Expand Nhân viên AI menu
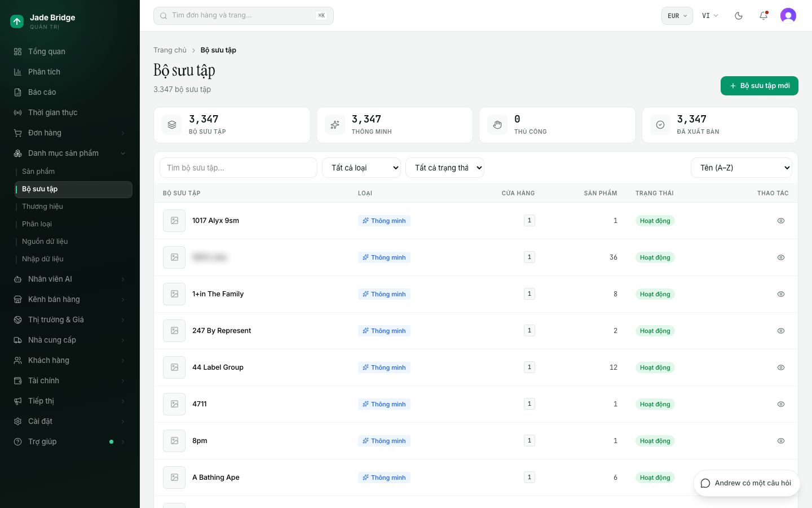The height and width of the screenshot is (508, 812). coord(70,279)
